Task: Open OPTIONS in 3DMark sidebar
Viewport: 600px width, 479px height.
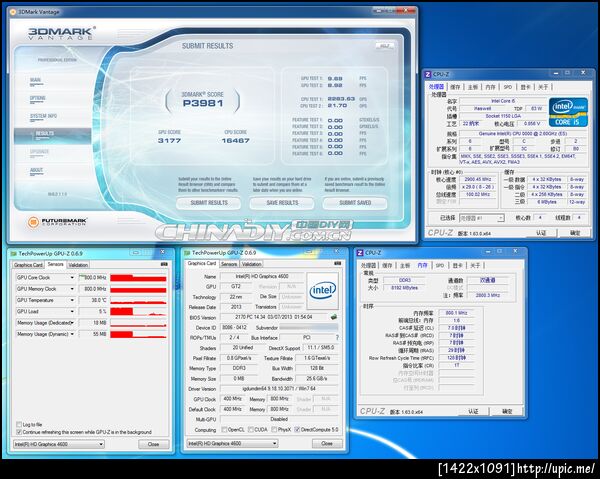Action: click(x=38, y=98)
